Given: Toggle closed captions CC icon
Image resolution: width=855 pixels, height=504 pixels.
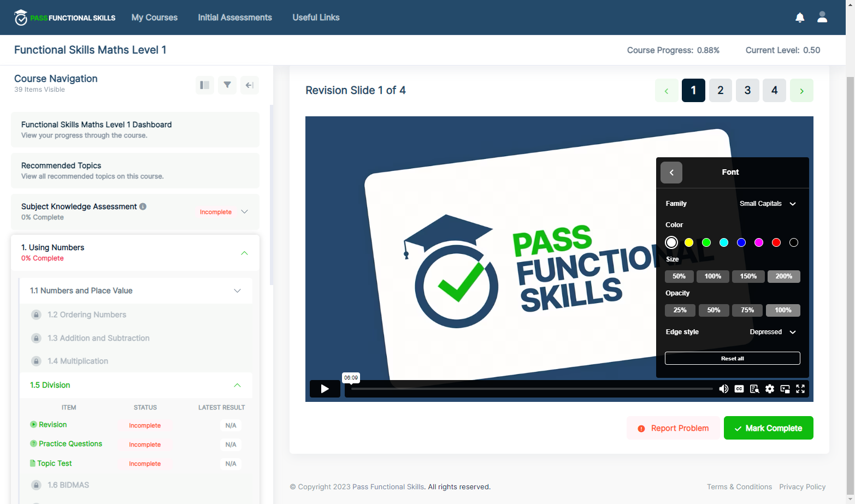Looking at the screenshot, I should click(739, 389).
